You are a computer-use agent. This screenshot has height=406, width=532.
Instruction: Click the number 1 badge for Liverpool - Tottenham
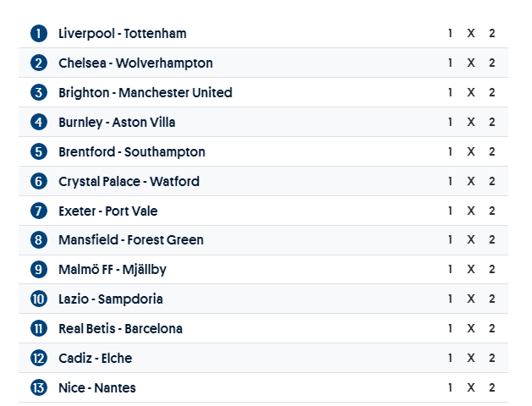[x=39, y=34]
